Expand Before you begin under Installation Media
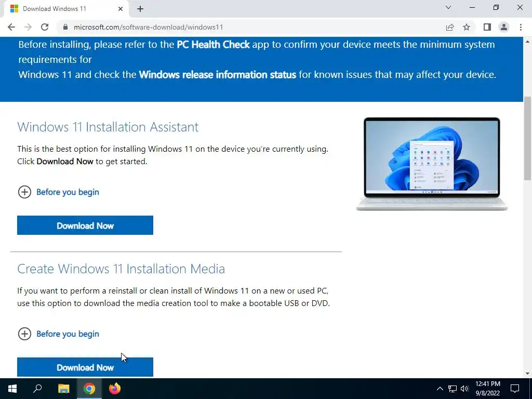Viewport: 532px width, 399px height. [58, 334]
